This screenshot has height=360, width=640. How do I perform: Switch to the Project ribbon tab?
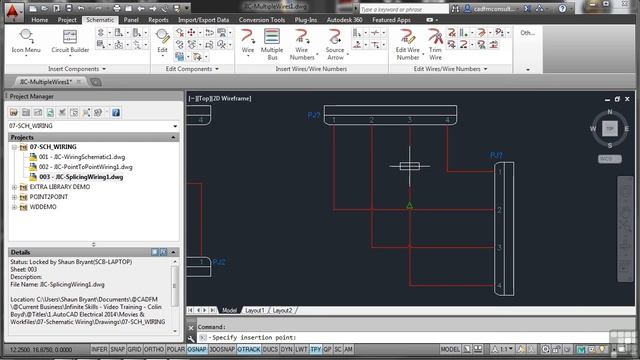pyautogui.click(x=67, y=20)
